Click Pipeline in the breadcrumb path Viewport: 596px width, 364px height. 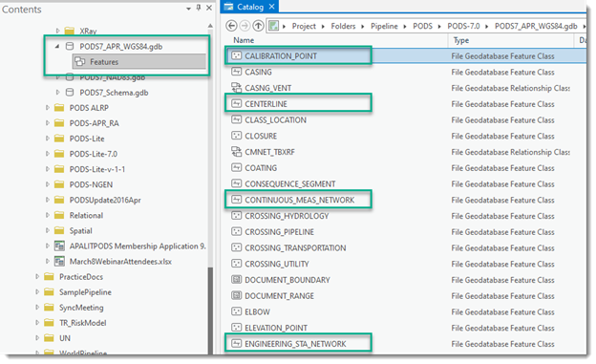384,26
